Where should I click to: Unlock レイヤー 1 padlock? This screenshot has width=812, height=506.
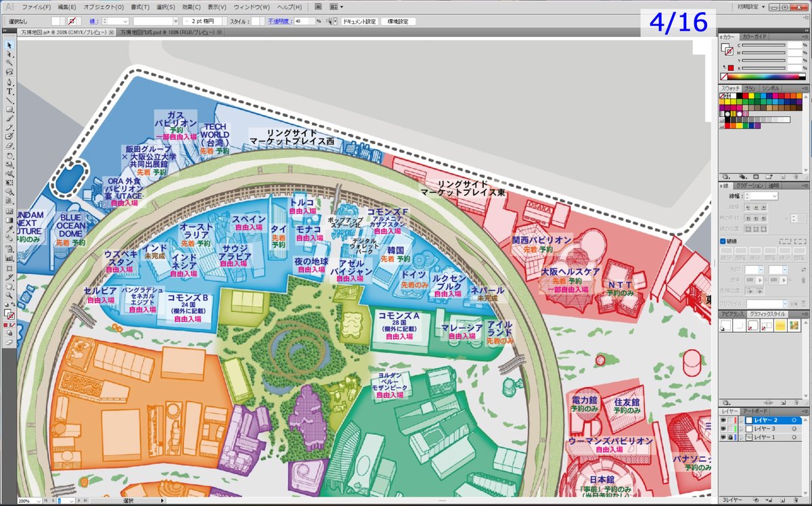tap(730, 437)
